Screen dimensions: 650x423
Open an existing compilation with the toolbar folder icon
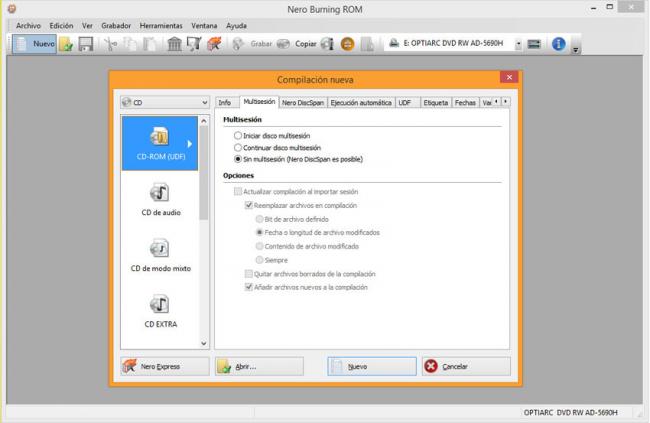pos(66,44)
